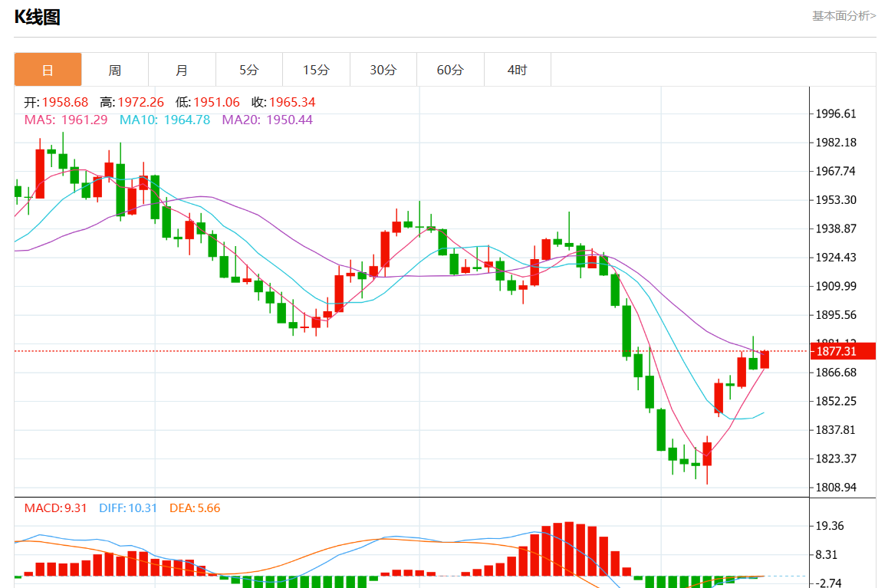This screenshot has width=888, height=588.
Task: Switch to the 月 monthly tab
Action: (182, 70)
